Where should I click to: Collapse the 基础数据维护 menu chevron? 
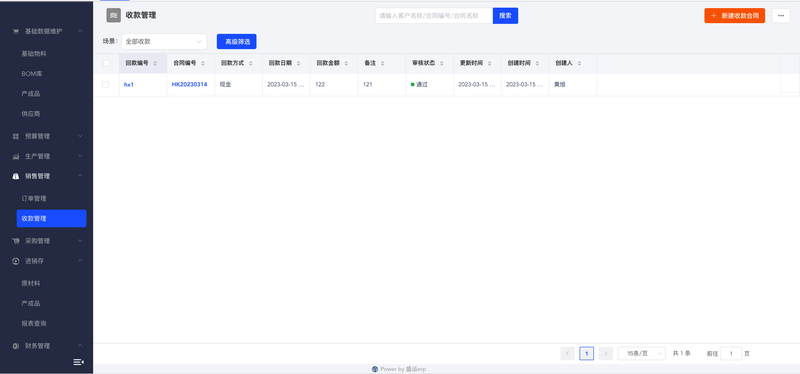click(x=80, y=31)
